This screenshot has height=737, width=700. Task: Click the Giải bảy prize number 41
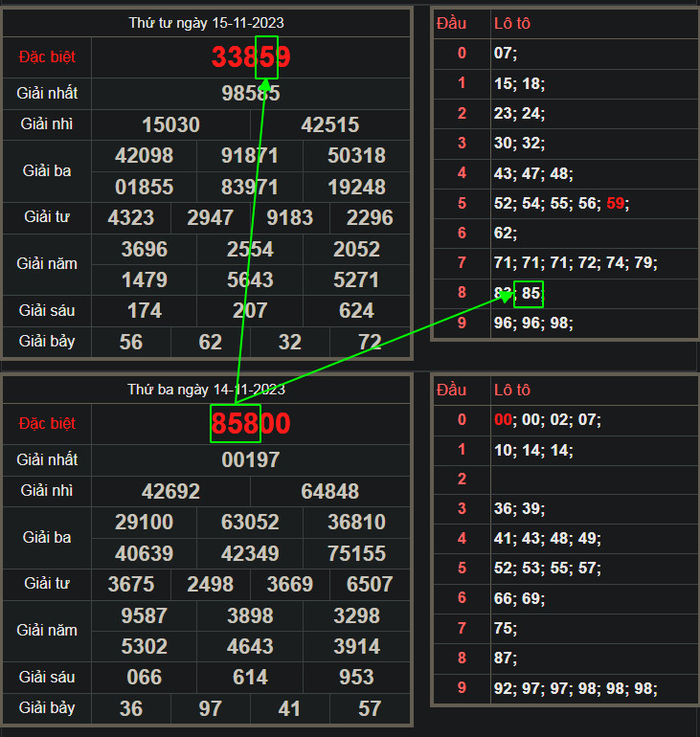[x=289, y=709]
